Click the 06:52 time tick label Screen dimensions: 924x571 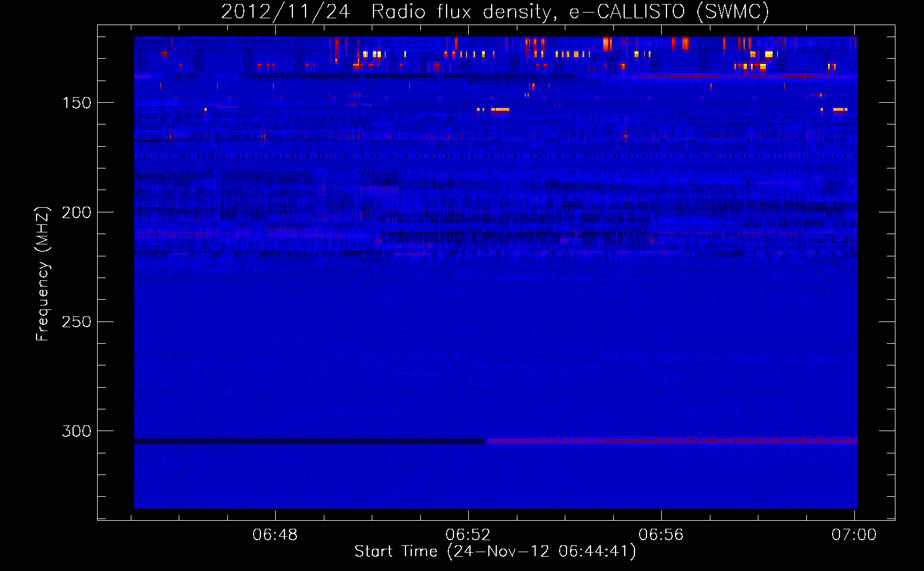[468, 535]
